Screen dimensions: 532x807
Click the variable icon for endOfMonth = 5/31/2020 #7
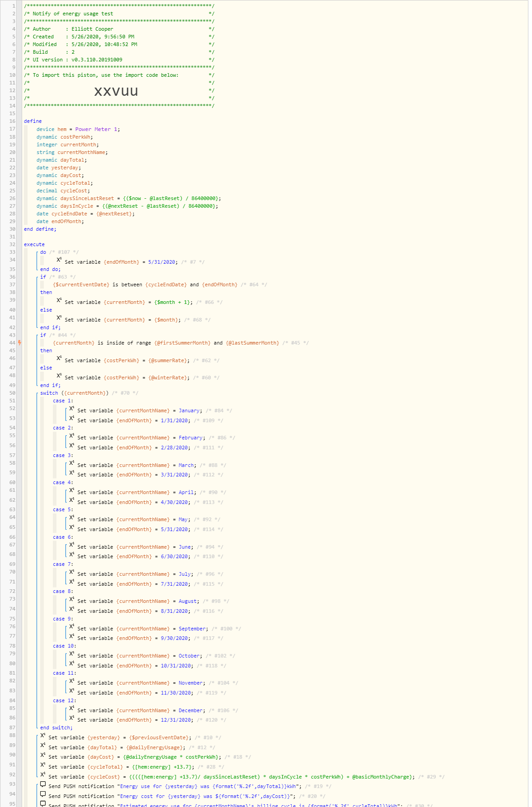[x=59, y=260]
